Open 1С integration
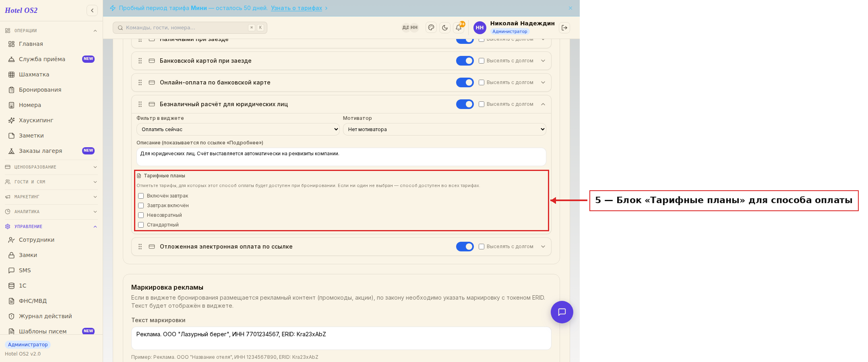 (x=51, y=286)
